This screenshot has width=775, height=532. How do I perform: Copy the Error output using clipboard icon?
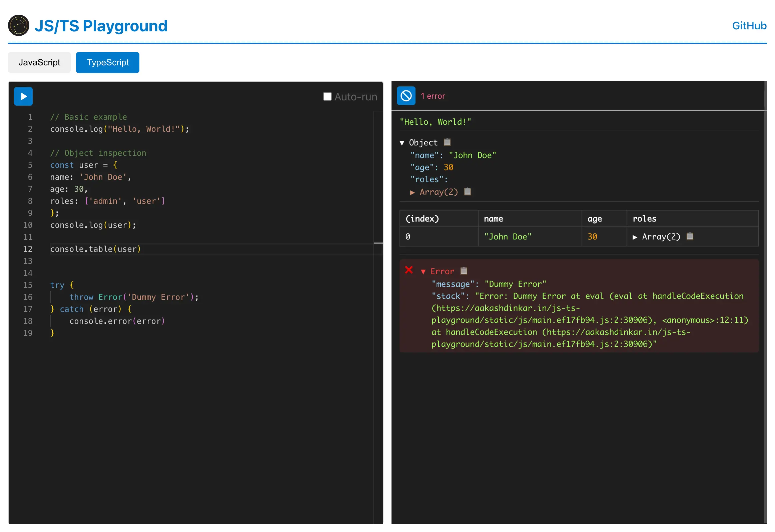(x=464, y=271)
